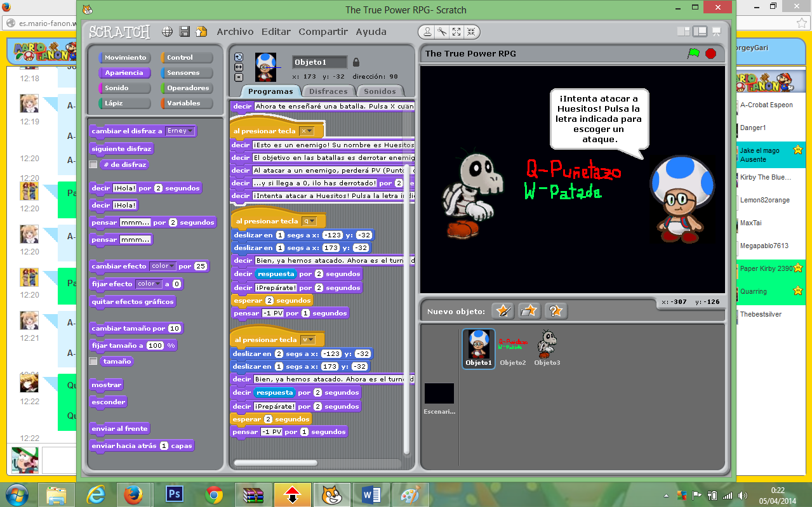Select the delete scissors tool

442,32
